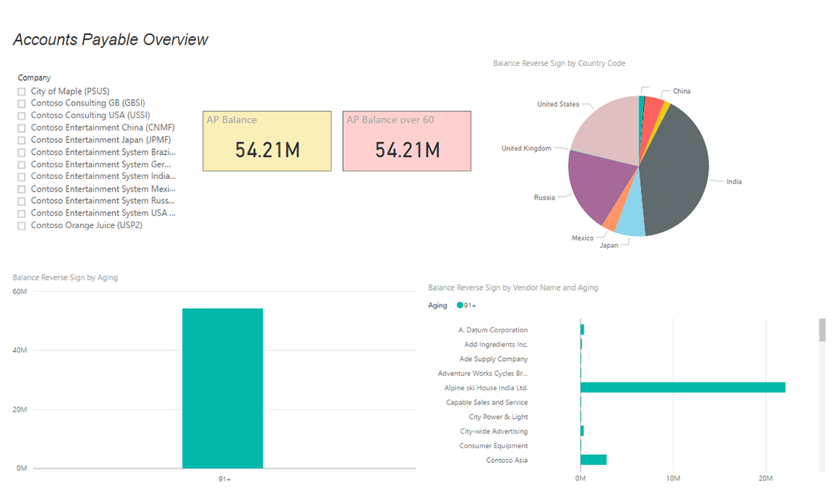Open the AP Balance over 60 card

pyautogui.click(x=407, y=141)
